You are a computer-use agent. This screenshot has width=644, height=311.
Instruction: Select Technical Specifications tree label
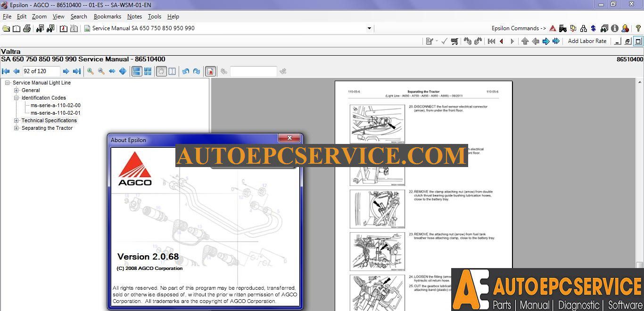tap(49, 120)
